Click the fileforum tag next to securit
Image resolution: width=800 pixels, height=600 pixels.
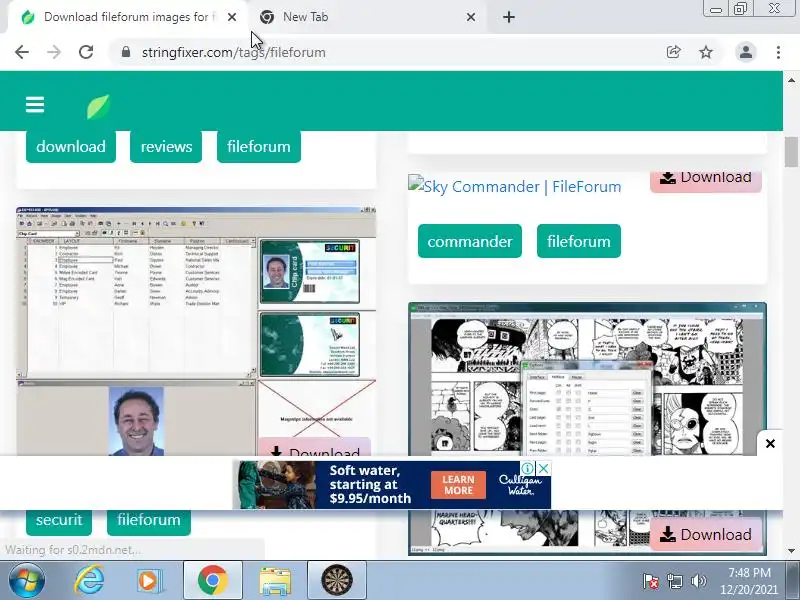click(148, 521)
